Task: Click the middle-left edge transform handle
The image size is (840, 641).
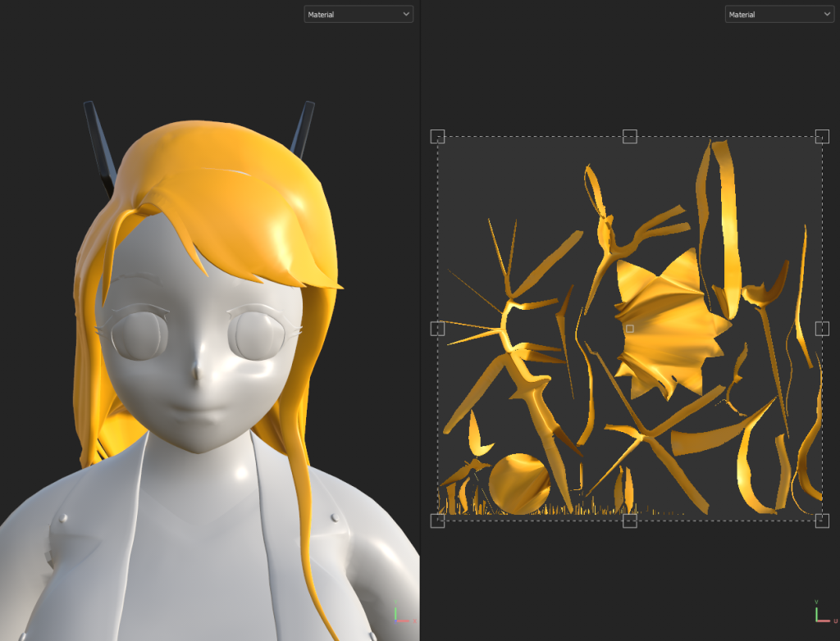Action: point(437,329)
